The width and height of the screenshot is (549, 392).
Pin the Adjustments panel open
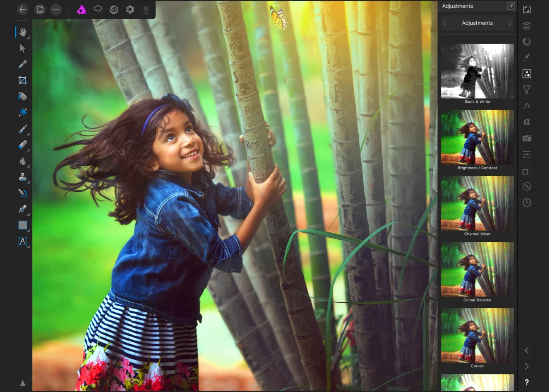coord(511,6)
